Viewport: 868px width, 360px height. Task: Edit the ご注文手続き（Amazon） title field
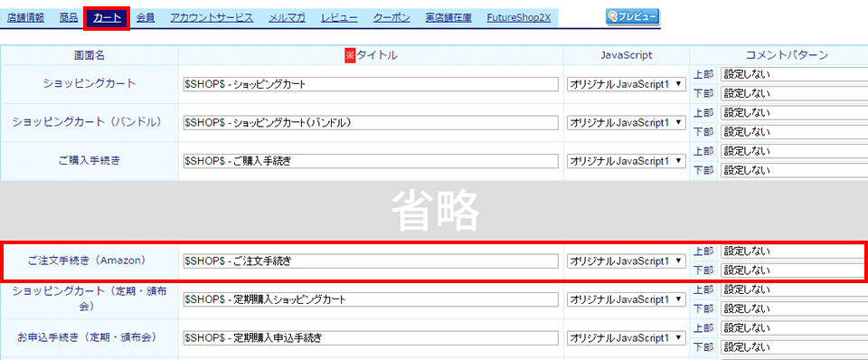[371, 261]
